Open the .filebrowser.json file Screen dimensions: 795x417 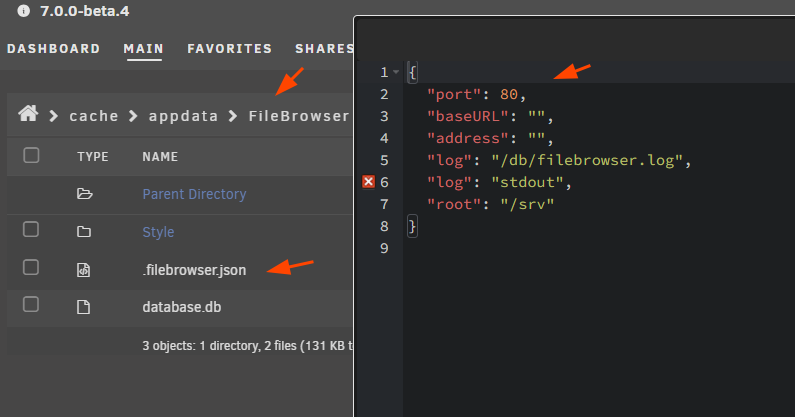coord(194,270)
